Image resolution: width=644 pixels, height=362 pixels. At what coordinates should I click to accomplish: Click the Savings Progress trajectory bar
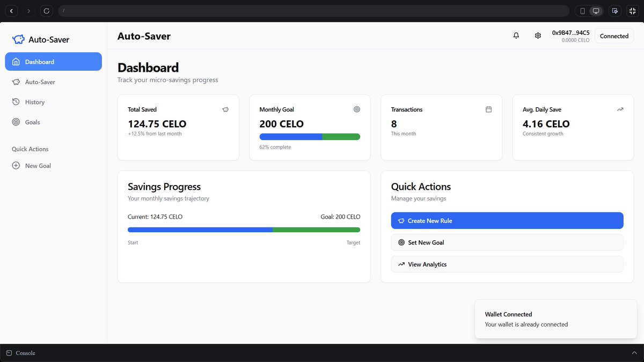point(244,230)
